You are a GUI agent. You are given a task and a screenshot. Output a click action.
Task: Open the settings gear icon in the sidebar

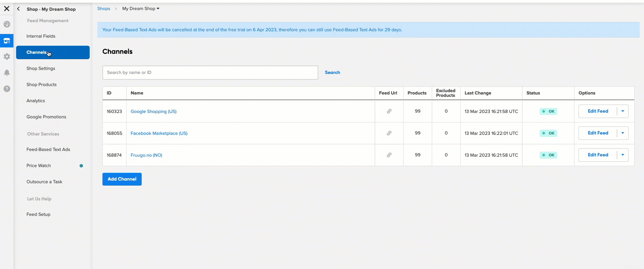click(x=7, y=56)
